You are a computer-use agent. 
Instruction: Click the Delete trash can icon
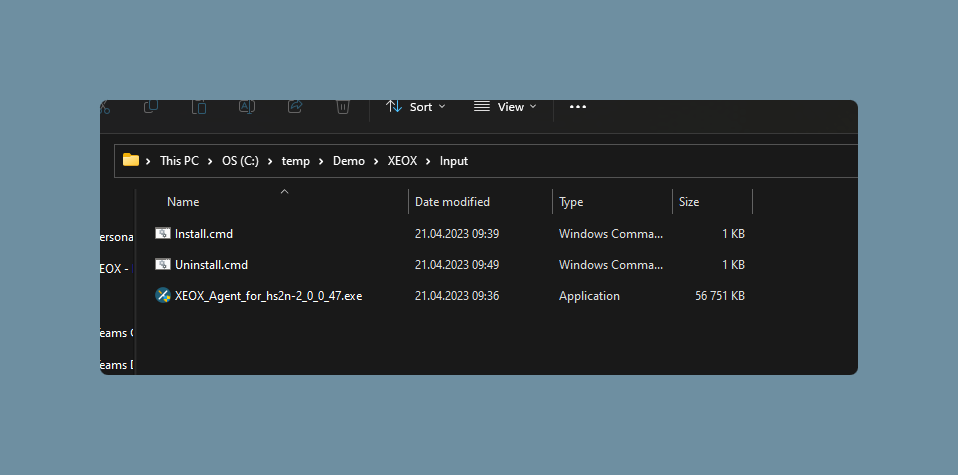(343, 106)
